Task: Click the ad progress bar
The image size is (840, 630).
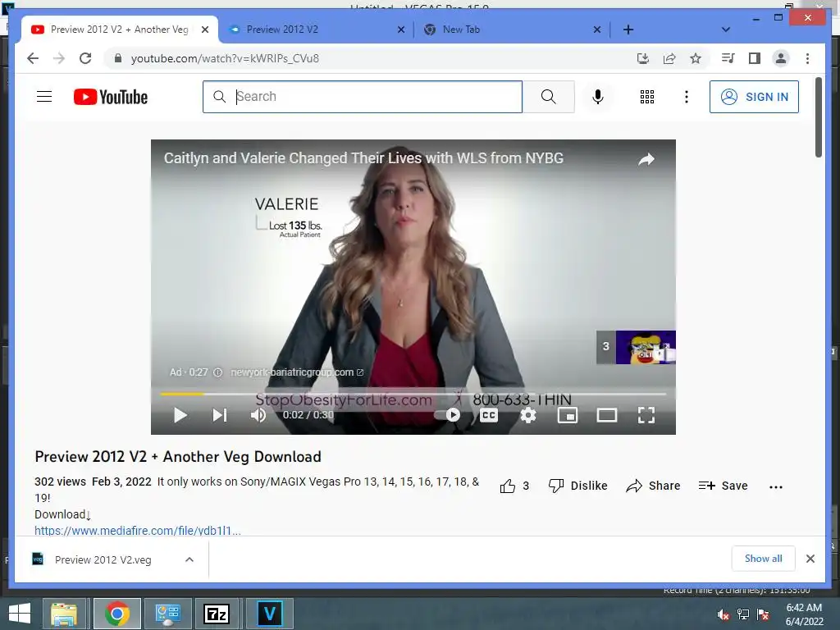Action: click(x=413, y=394)
